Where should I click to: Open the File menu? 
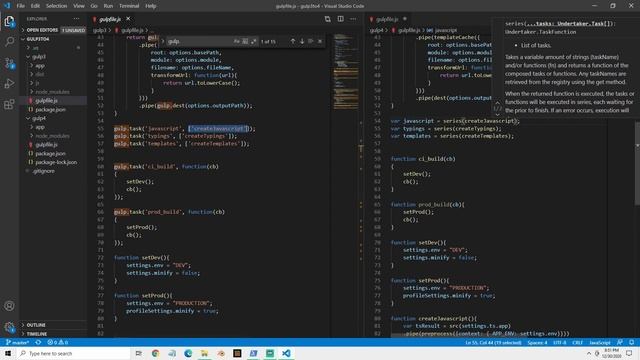pos(21,6)
